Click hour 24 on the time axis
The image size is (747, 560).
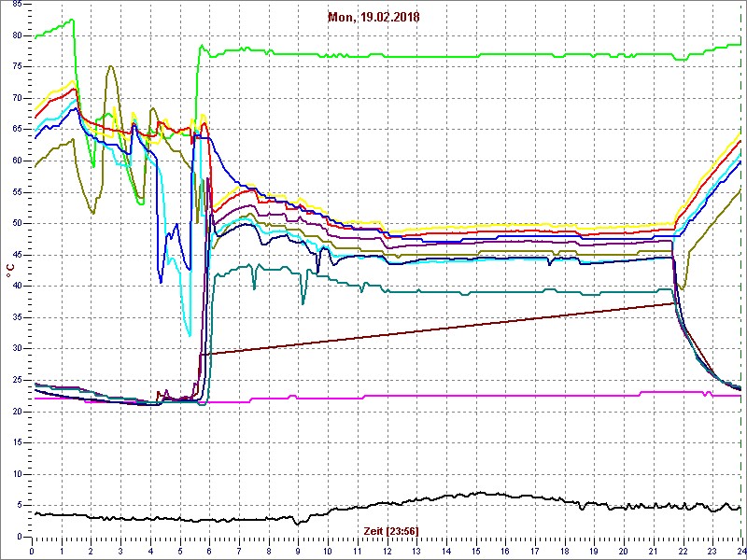pos(740,550)
